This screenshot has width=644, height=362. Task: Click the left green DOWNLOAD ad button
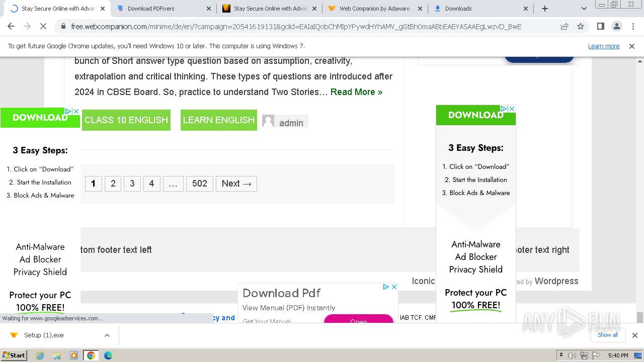coord(40,118)
